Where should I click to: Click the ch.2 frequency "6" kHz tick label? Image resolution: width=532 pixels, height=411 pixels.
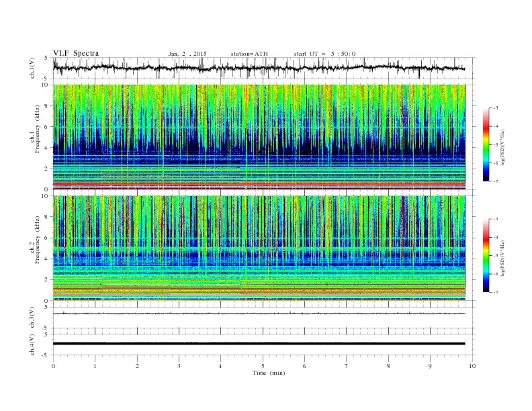[x=46, y=238]
